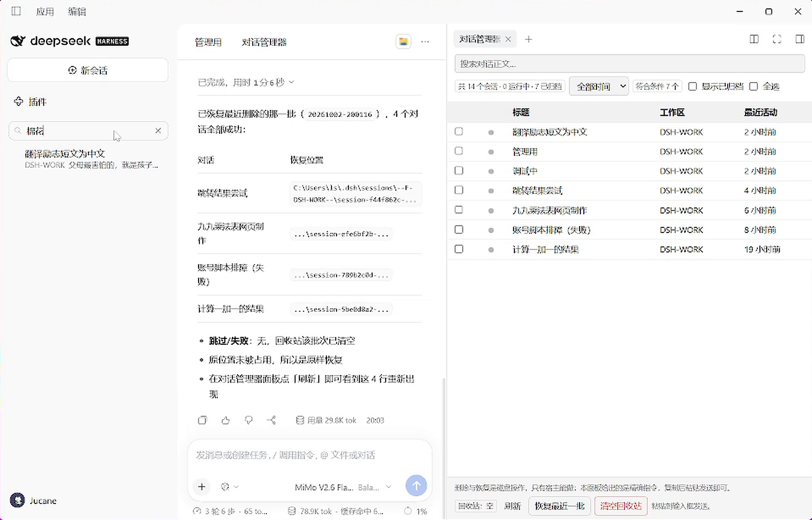Image resolution: width=812 pixels, height=520 pixels.
Task: Toggle split view layout icon
Action: coord(754,39)
